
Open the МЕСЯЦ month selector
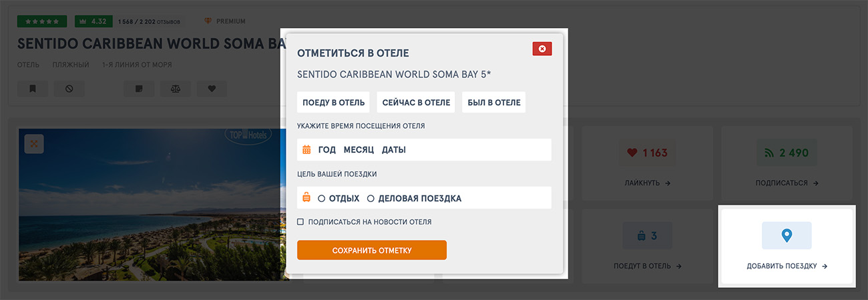[359, 150]
